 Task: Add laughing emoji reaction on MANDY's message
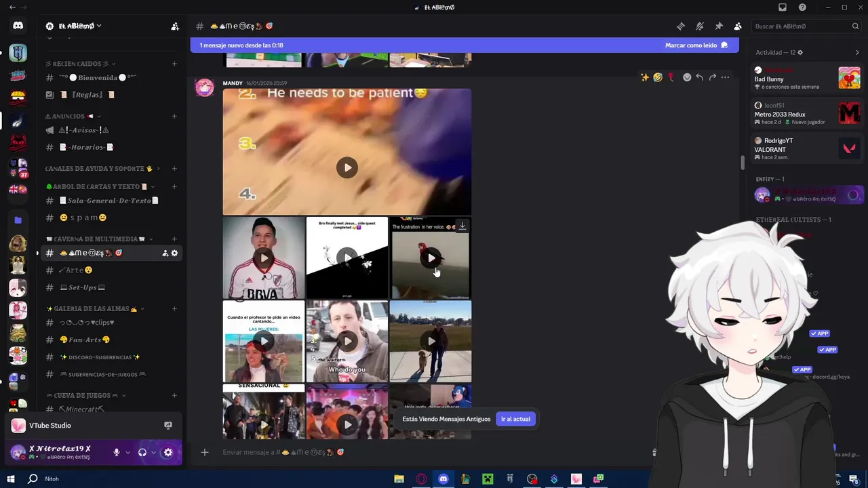[x=658, y=77]
